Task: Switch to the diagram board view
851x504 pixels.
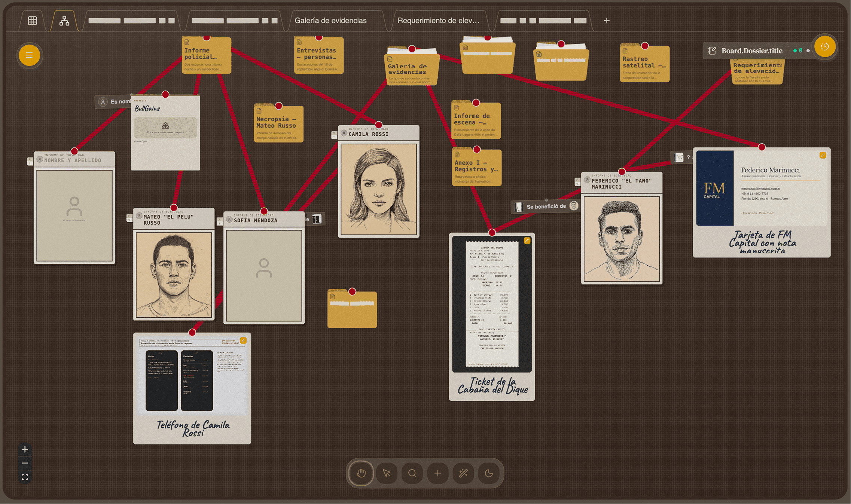Action: (64, 21)
